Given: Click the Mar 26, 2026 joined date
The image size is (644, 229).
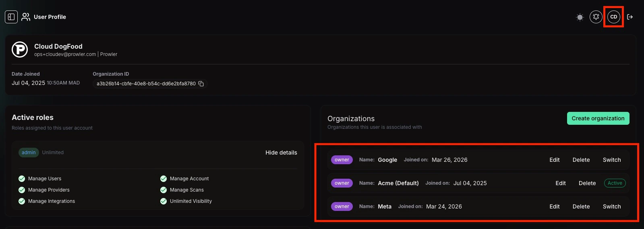Looking at the screenshot, I should [x=449, y=160].
